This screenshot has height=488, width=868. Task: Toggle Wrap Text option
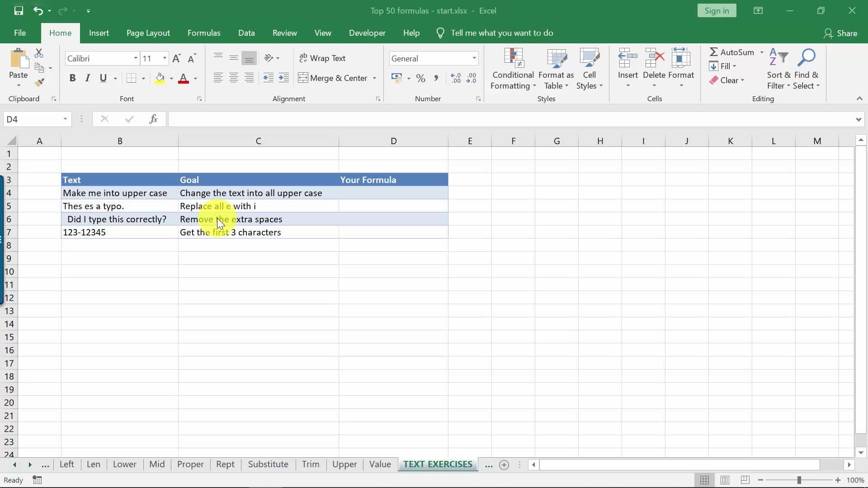322,58
